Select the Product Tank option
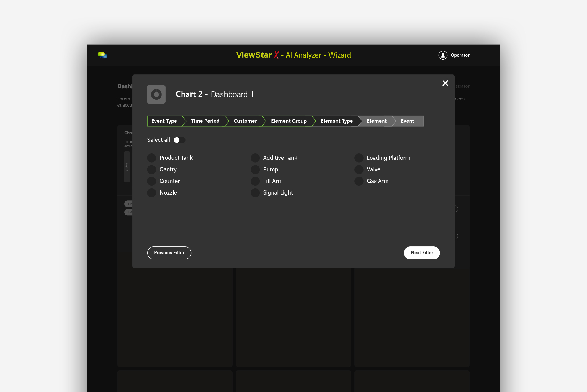Viewport: 587px width, 392px height. (151, 158)
